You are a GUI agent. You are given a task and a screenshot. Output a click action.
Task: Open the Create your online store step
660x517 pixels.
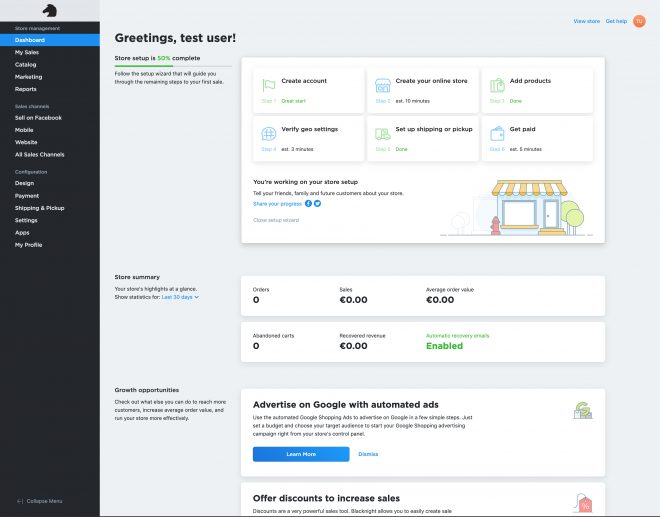pos(423,90)
